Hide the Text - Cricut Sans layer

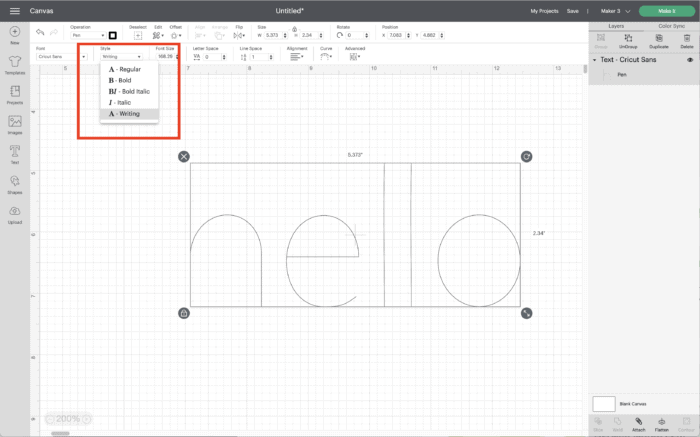pos(690,60)
